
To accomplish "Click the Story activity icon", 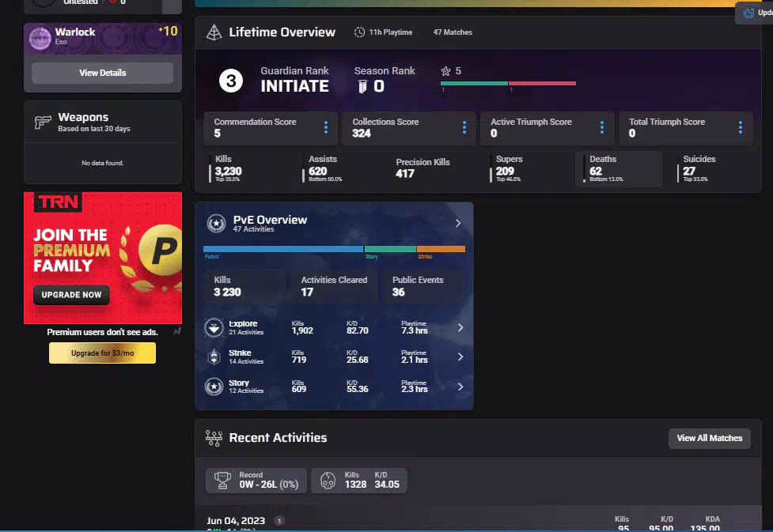I will tap(214, 387).
